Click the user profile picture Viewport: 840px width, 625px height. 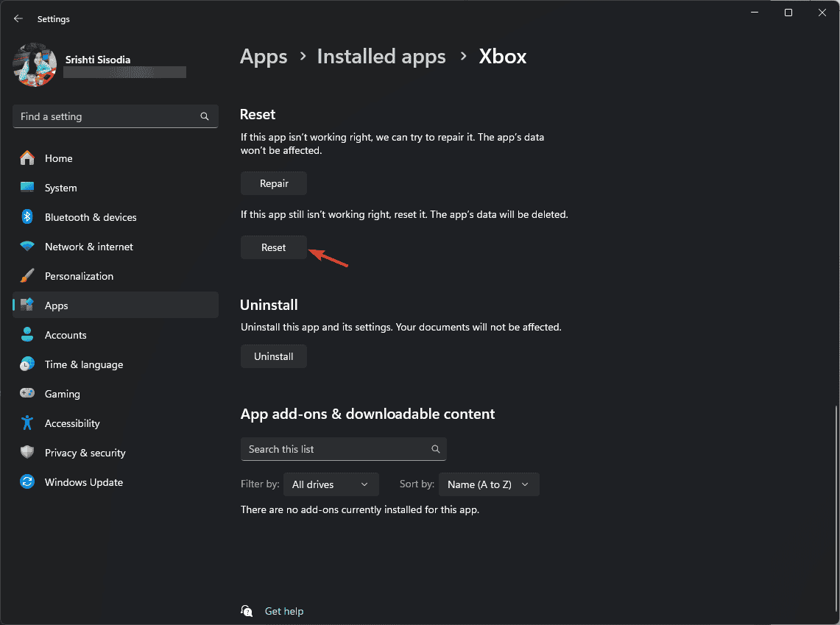tap(35, 65)
